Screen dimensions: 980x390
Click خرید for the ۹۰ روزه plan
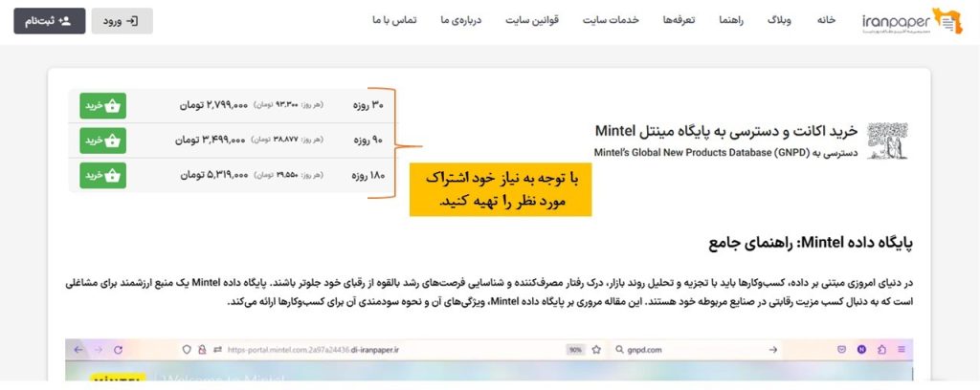point(102,141)
